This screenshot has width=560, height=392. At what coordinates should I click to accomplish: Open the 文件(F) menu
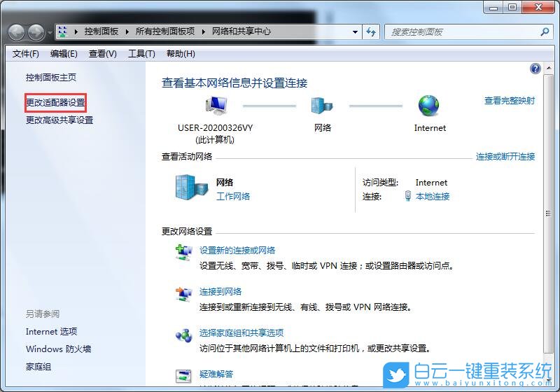tap(26, 54)
